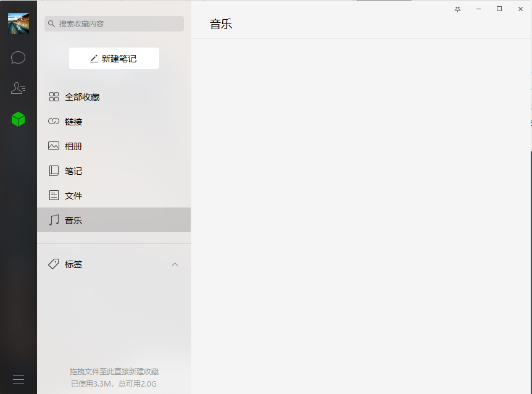
Task: Open the Contacts icon in sidebar
Action: 18,88
